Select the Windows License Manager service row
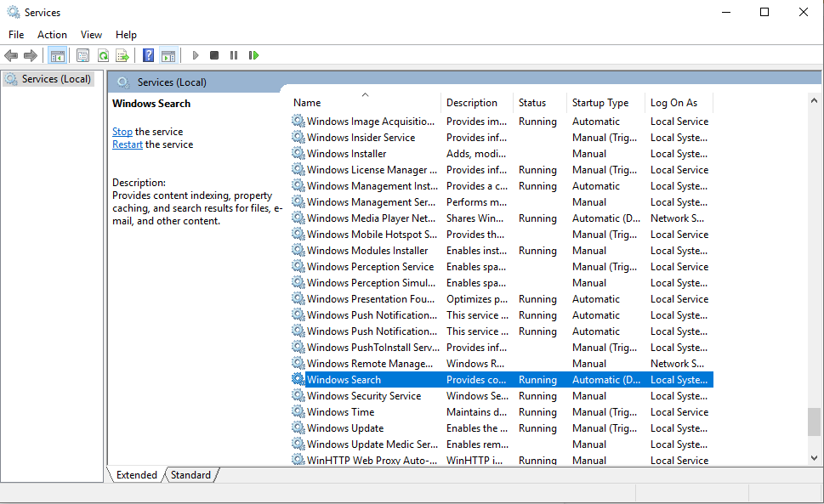Viewport: 824px width, 504px height. point(502,170)
